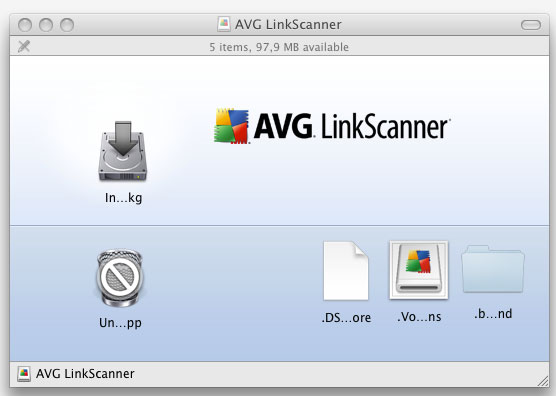556x396 pixels.
Task: Minimize the AVG LinkScanner window
Action: 46,25
